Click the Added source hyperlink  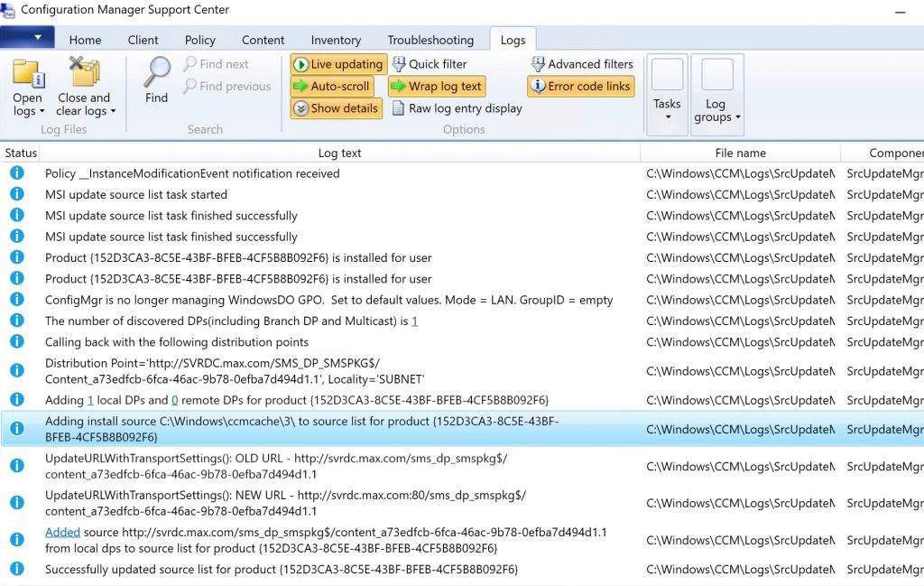(x=62, y=532)
